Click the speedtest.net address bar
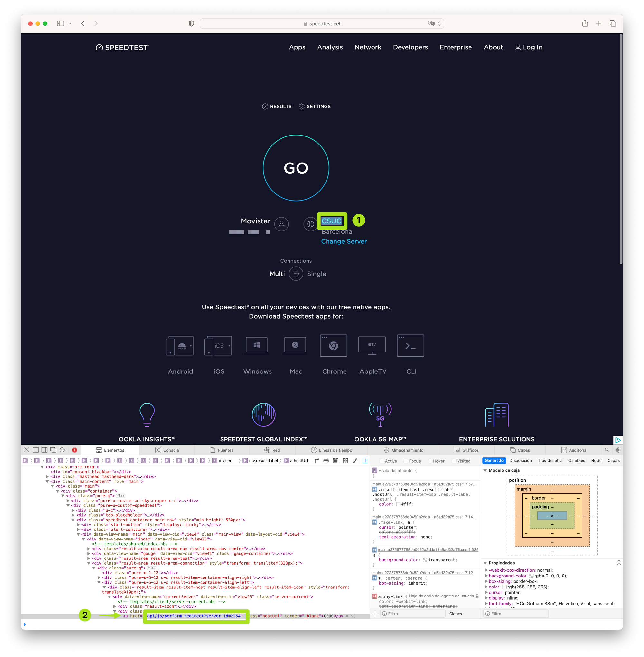Viewport: 644px width, 657px height. pos(322,23)
